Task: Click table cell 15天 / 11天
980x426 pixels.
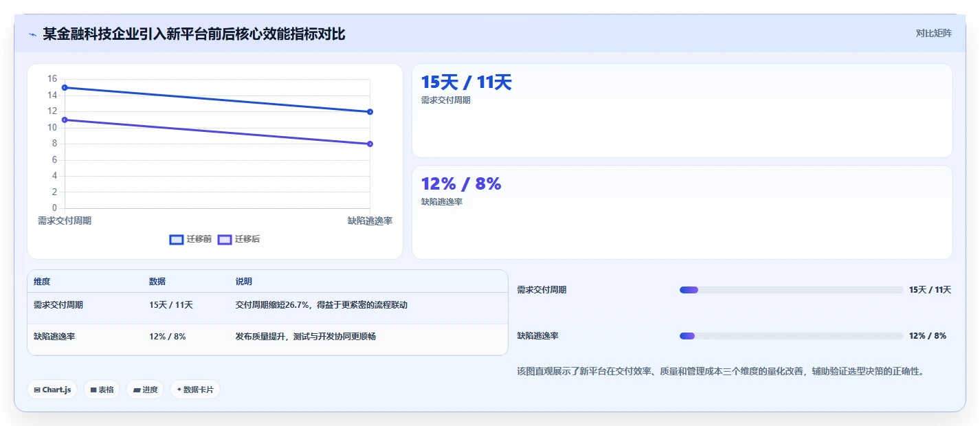Action: click(170, 305)
